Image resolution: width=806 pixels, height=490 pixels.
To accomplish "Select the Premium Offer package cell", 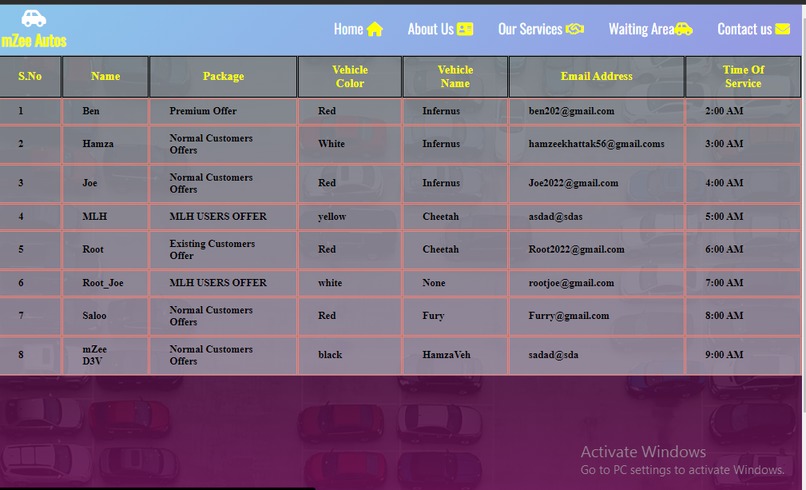I will (223, 111).
